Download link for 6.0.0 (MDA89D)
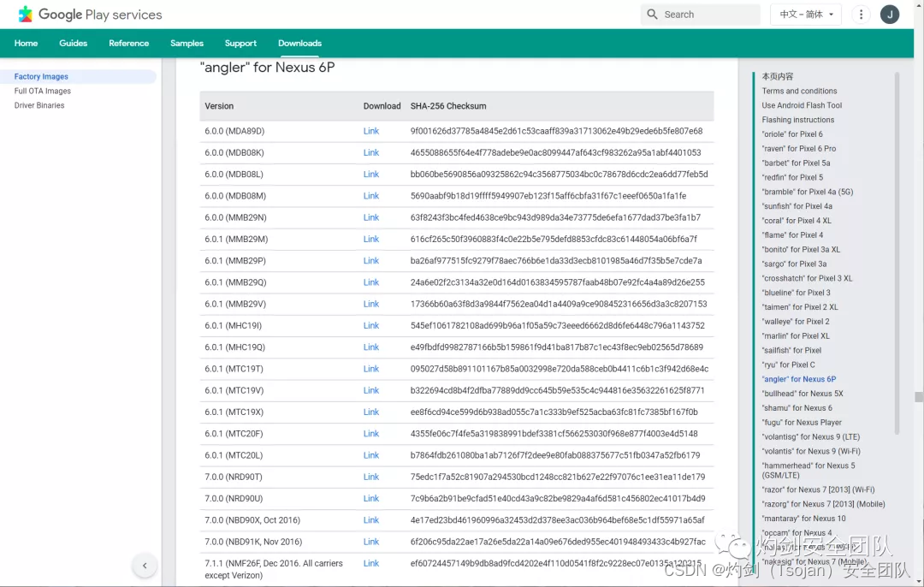Image resolution: width=924 pixels, height=587 pixels. point(371,131)
